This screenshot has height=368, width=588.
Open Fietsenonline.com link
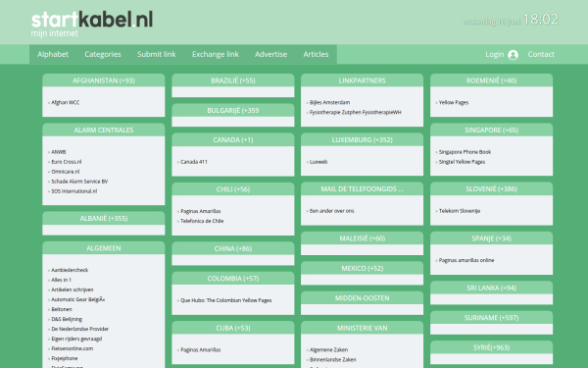pyautogui.click(x=72, y=348)
